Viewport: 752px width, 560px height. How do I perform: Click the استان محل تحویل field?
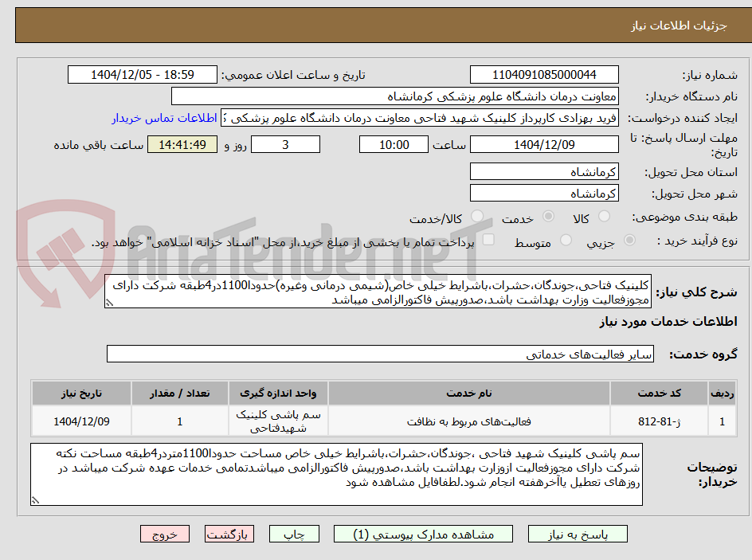click(544, 171)
